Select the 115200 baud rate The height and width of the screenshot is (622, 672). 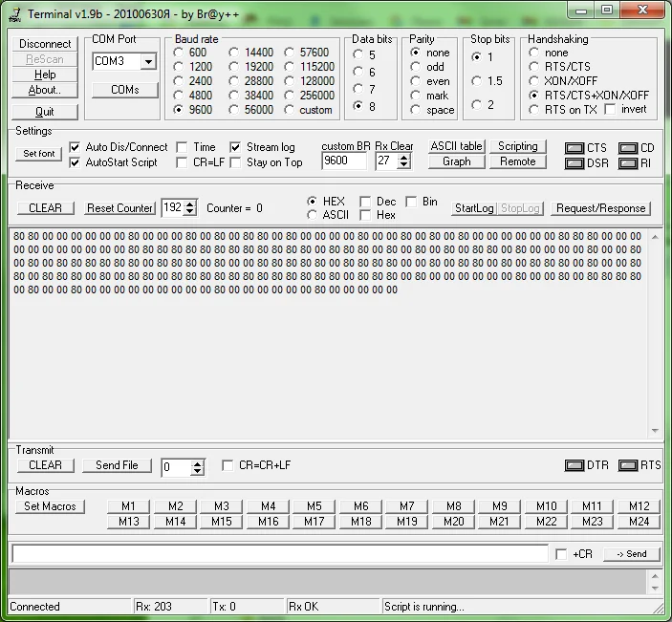(x=290, y=67)
